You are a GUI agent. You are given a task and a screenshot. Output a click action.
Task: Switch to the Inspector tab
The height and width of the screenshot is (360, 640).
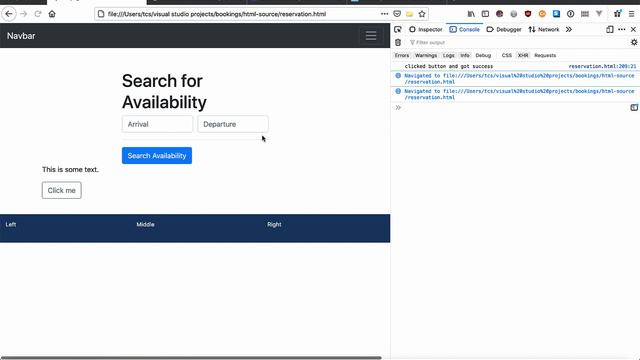click(426, 29)
